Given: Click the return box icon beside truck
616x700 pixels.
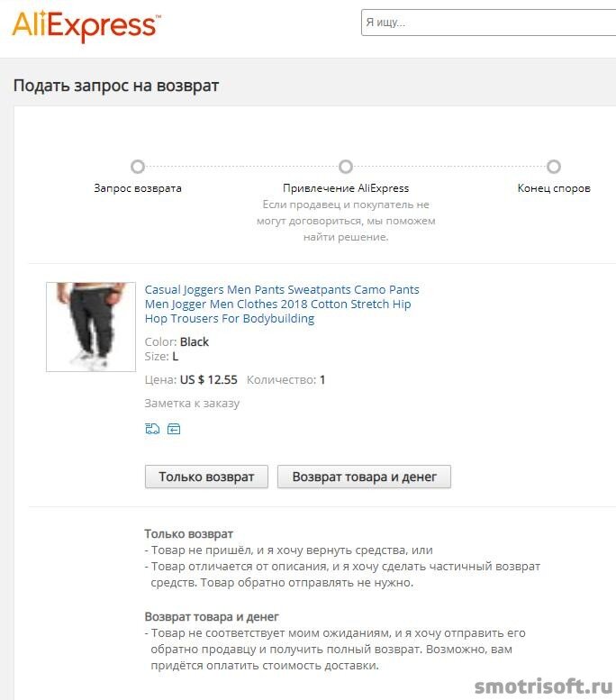Looking at the screenshot, I should (x=174, y=429).
